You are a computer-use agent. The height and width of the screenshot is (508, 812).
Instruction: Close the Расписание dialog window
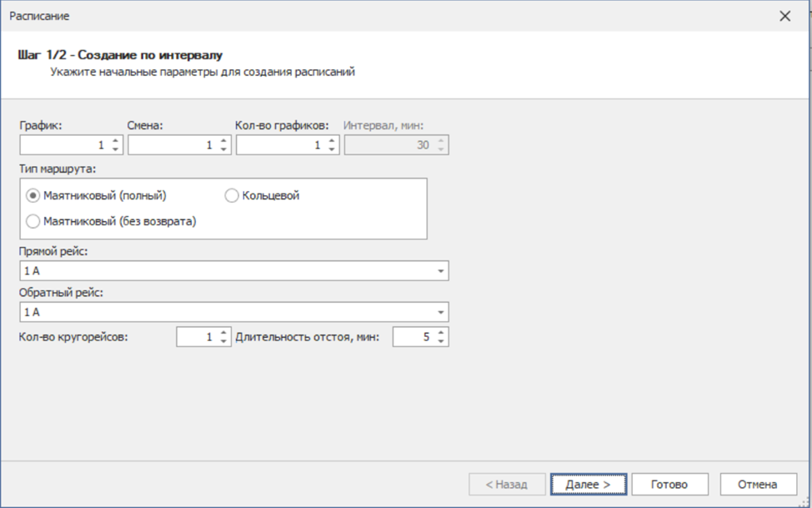pyautogui.click(x=784, y=16)
